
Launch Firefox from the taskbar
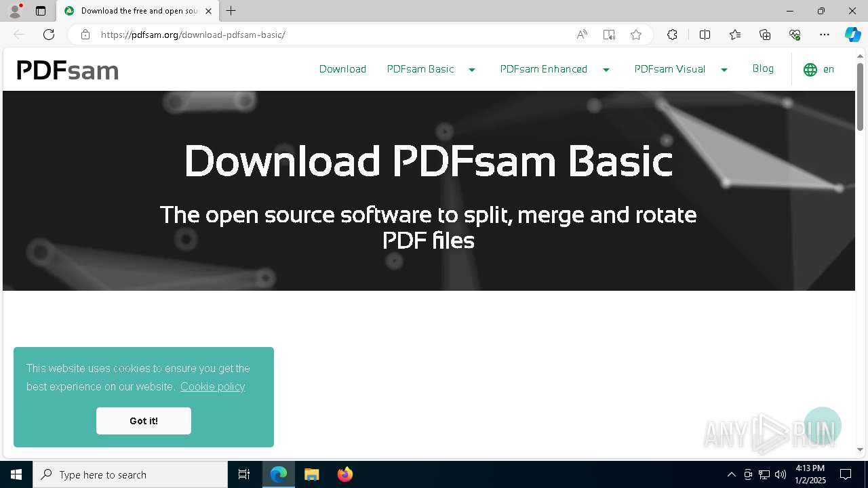point(345,474)
